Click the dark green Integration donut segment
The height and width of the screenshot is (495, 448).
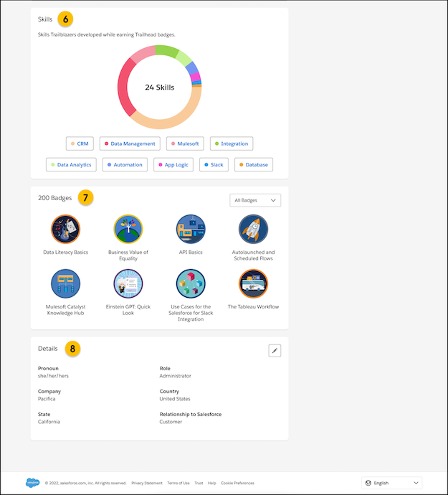click(x=166, y=50)
